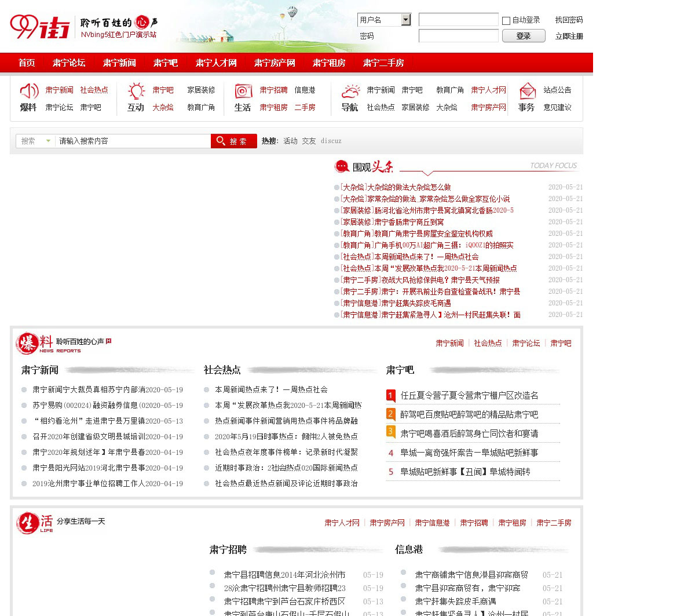Screen dimensions: 695x616
Task: Open the 肃宁新闻 navigation tab
Action: 119,63
